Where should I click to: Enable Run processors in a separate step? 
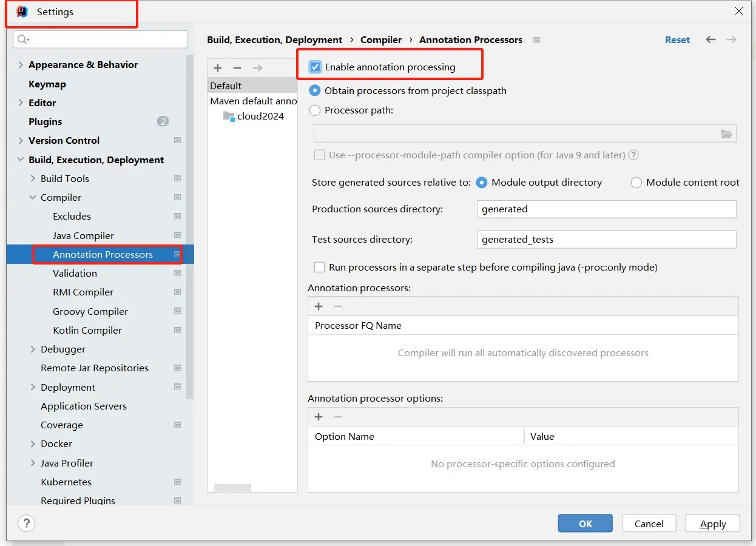coord(319,267)
